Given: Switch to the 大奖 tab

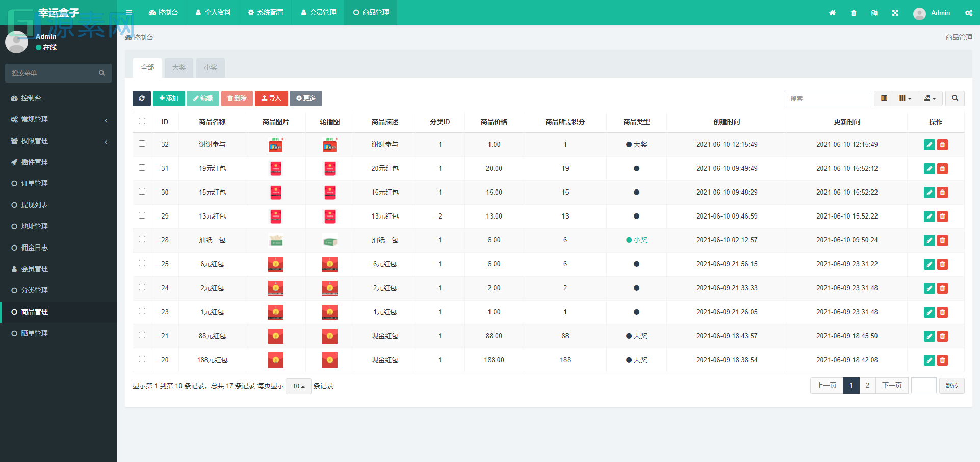Looking at the screenshot, I should coord(179,68).
